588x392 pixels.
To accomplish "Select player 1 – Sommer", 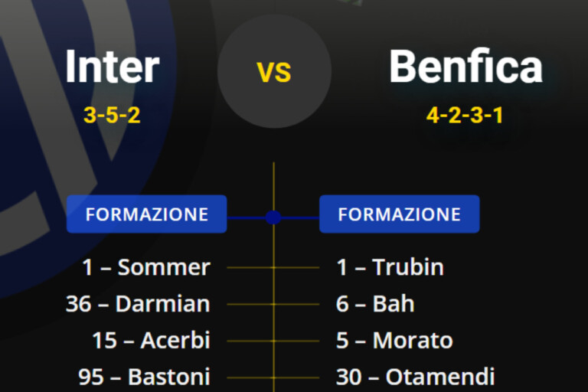I will pyautogui.click(x=146, y=267).
